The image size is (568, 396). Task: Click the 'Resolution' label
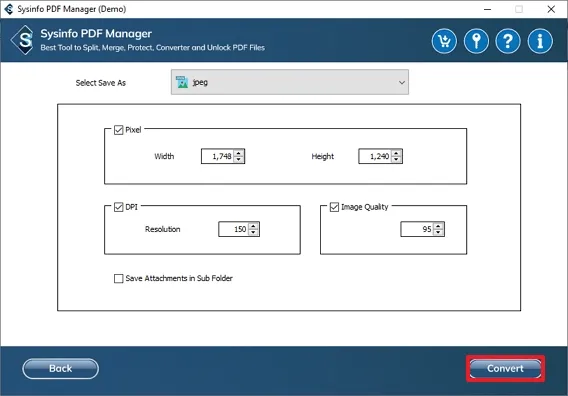point(163,229)
